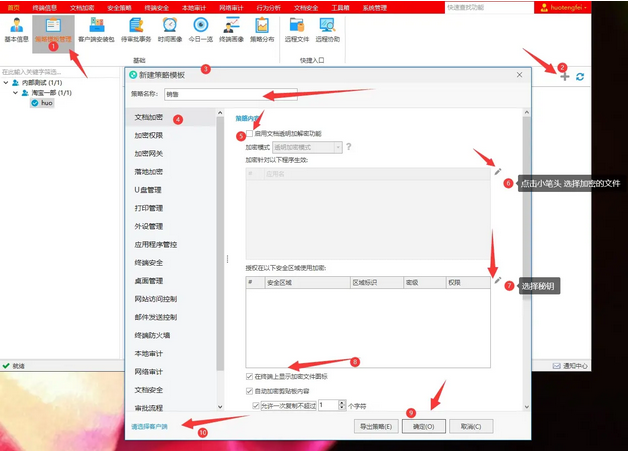Click the policy content scrollbar down arrow
The width and height of the screenshot is (628, 451).
[527, 407]
